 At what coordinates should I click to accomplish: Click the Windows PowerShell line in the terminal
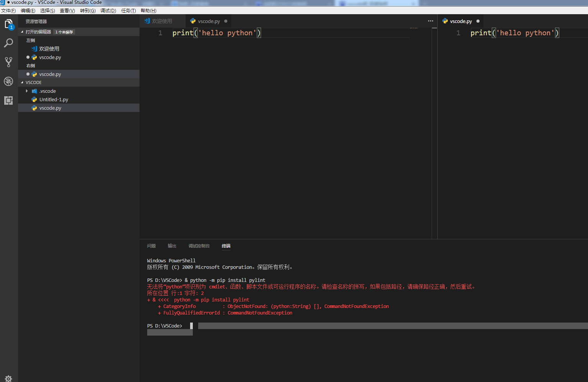click(x=171, y=261)
